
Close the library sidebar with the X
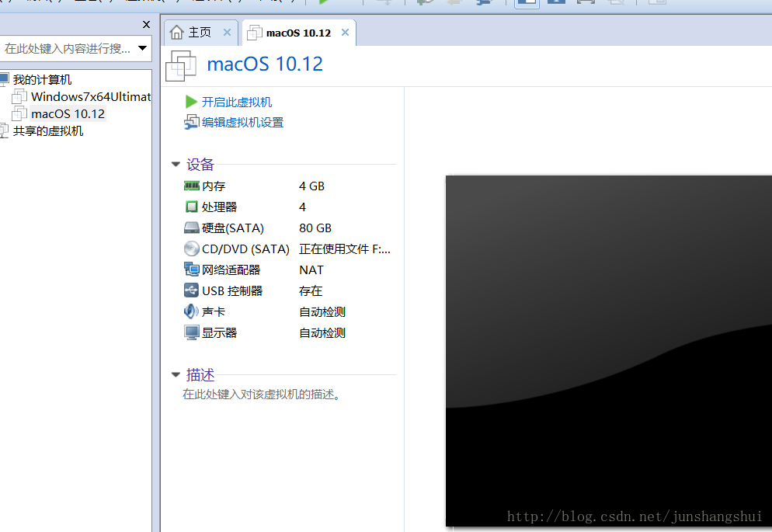pyautogui.click(x=146, y=24)
